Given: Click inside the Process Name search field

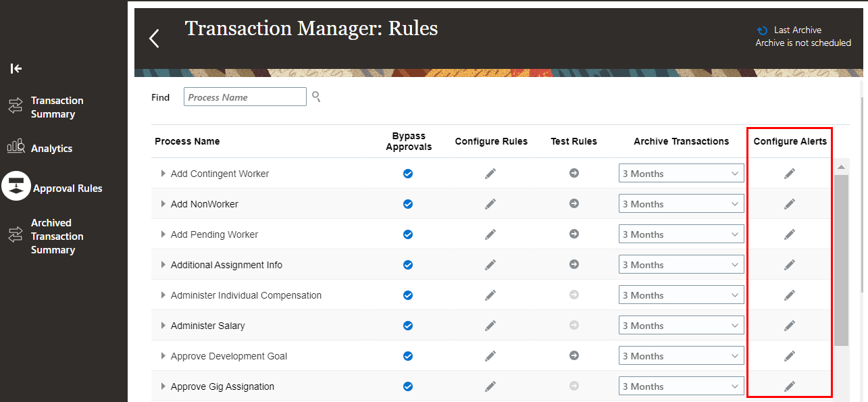Looking at the screenshot, I should pos(245,97).
